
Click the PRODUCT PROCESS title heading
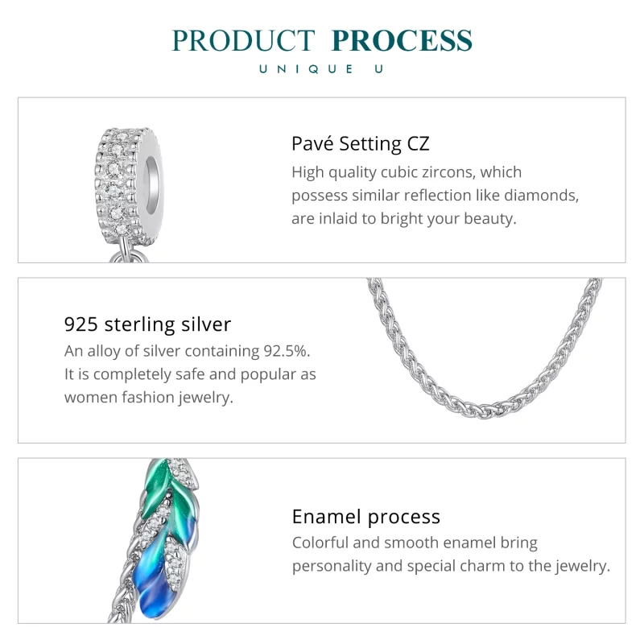pyautogui.click(x=322, y=41)
